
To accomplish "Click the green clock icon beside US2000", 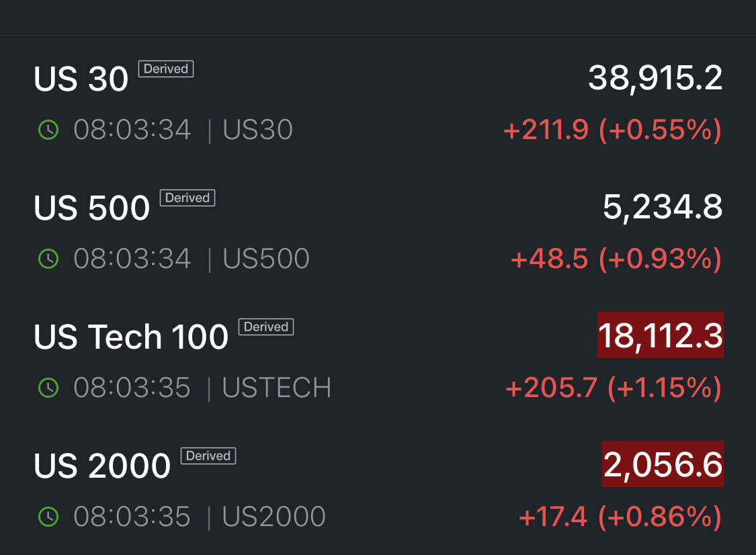I will click(48, 517).
